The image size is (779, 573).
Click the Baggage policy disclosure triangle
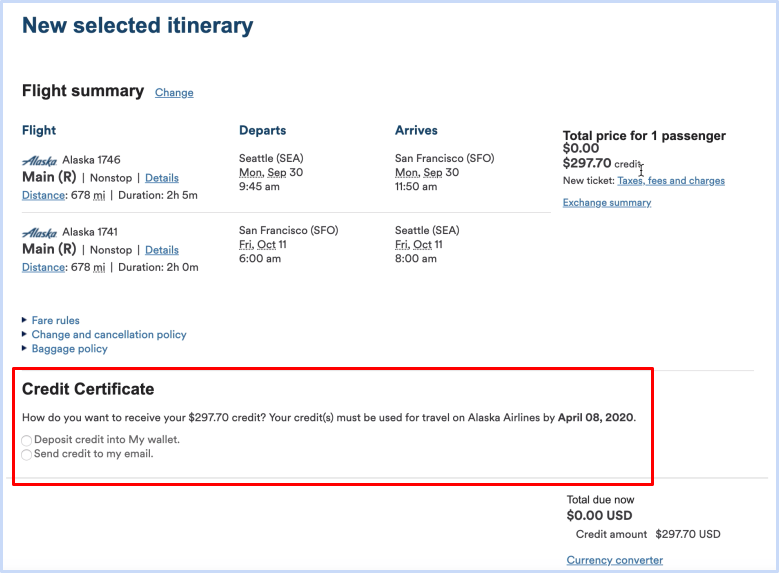coord(24,348)
